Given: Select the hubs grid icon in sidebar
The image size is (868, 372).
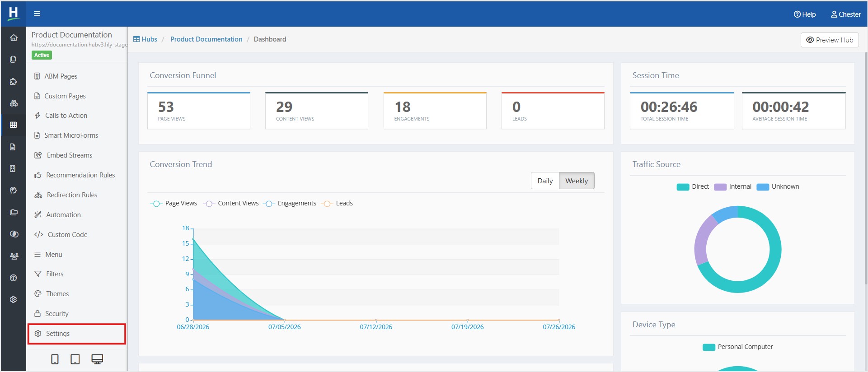Looking at the screenshot, I should pos(14,125).
